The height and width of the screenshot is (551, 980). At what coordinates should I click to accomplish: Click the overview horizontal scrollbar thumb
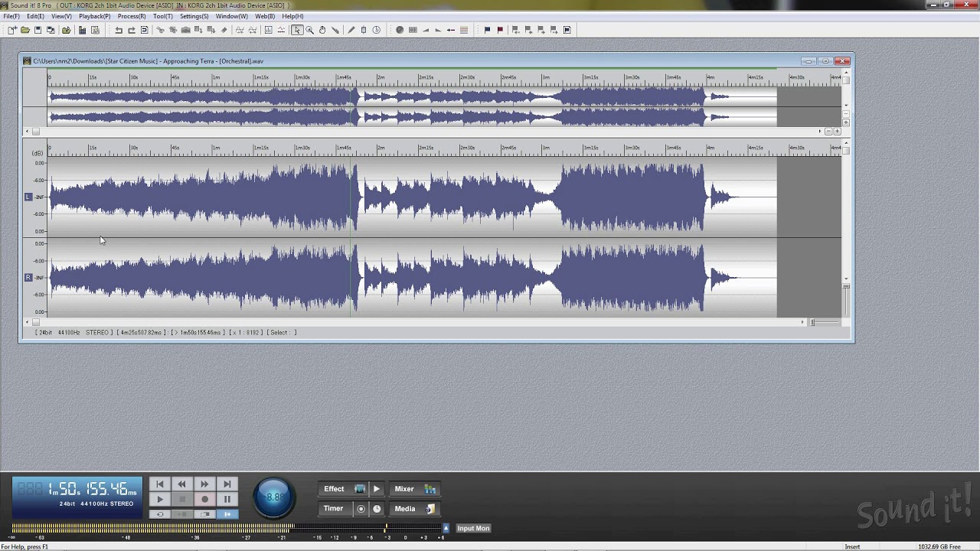[35, 132]
